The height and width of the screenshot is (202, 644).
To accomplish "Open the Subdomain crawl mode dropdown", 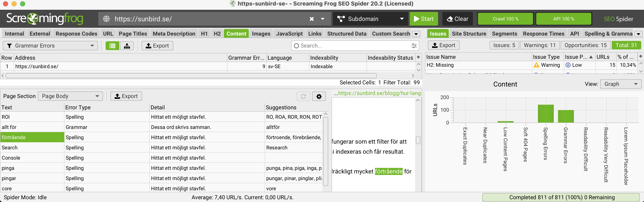I will coord(370,19).
